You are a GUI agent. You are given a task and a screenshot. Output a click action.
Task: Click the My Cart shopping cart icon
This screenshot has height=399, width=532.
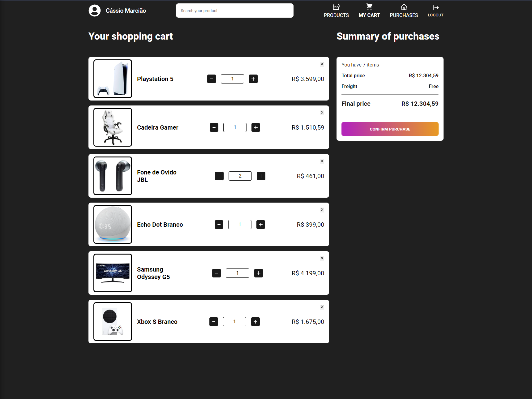click(369, 6)
